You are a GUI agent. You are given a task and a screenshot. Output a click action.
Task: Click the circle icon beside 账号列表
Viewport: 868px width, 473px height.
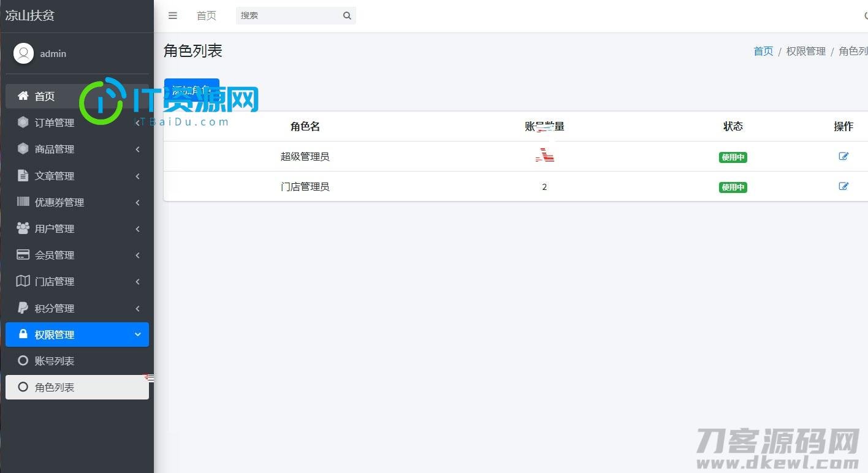click(x=23, y=360)
